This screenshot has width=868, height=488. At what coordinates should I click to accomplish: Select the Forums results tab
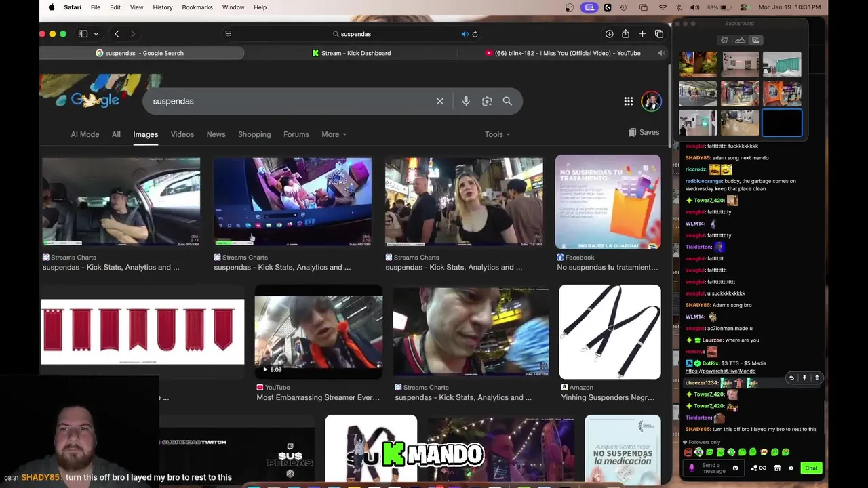pyautogui.click(x=296, y=134)
